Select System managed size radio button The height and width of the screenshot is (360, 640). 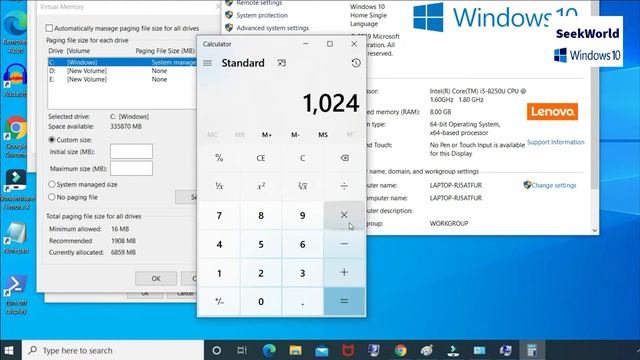pos(52,184)
